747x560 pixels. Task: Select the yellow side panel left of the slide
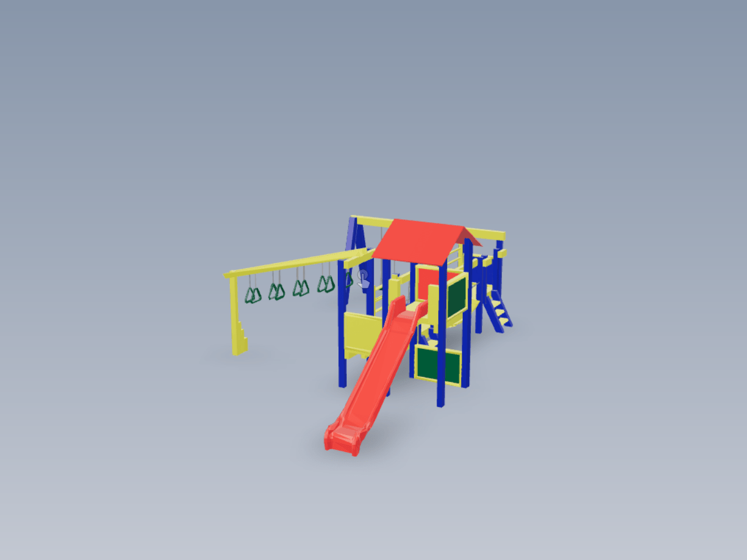(x=362, y=335)
